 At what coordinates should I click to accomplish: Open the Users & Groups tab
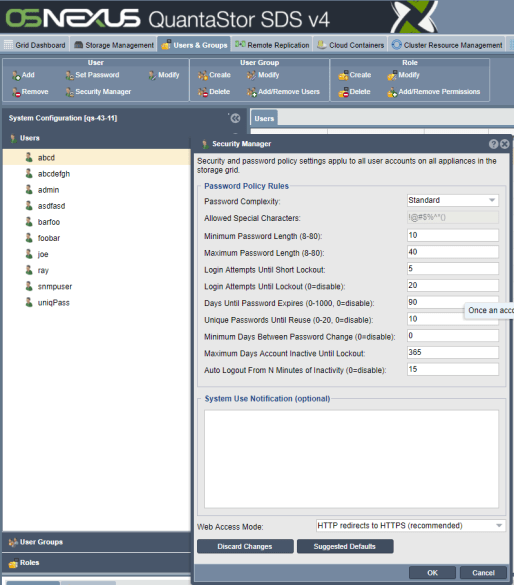pos(194,45)
